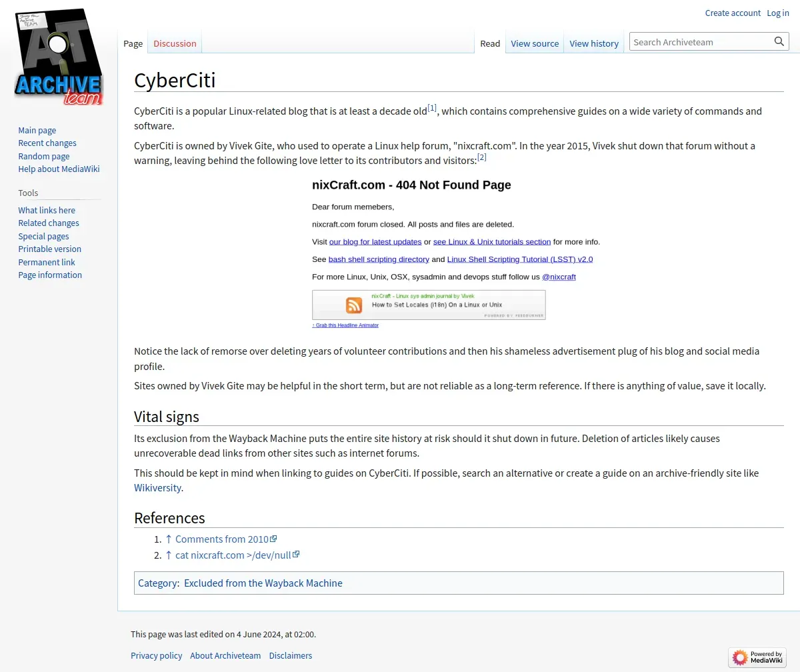Click footnote marker [2]
This screenshot has width=800, height=672.
point(482,157)
